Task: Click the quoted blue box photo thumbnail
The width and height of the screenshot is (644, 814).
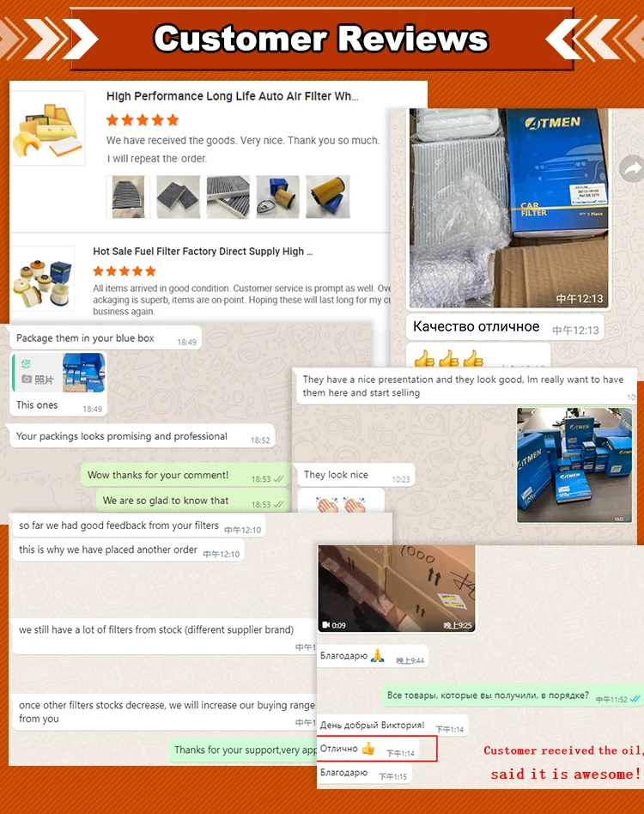Action: click(83, 373)
